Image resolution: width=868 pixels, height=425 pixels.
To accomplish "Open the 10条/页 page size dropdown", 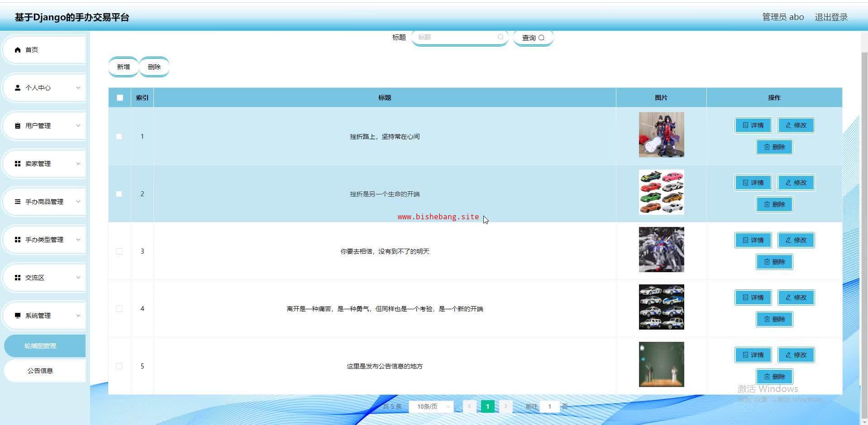I will pyautogui.click(x=431, y=406).
